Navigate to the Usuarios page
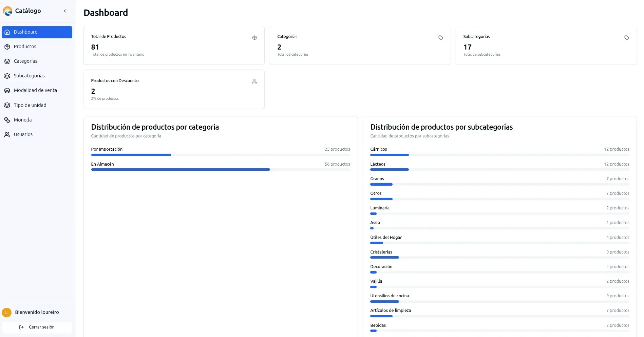 (23, 134)
